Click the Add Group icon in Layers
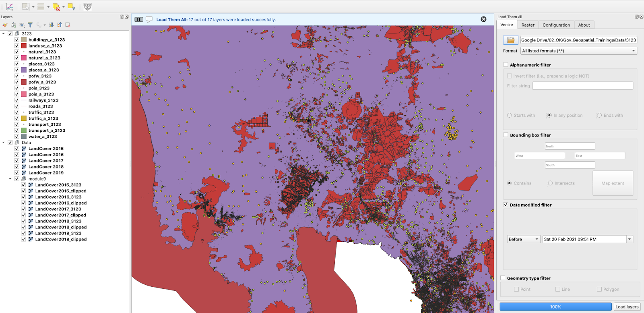644x313 pixels. tap(13, 25)
